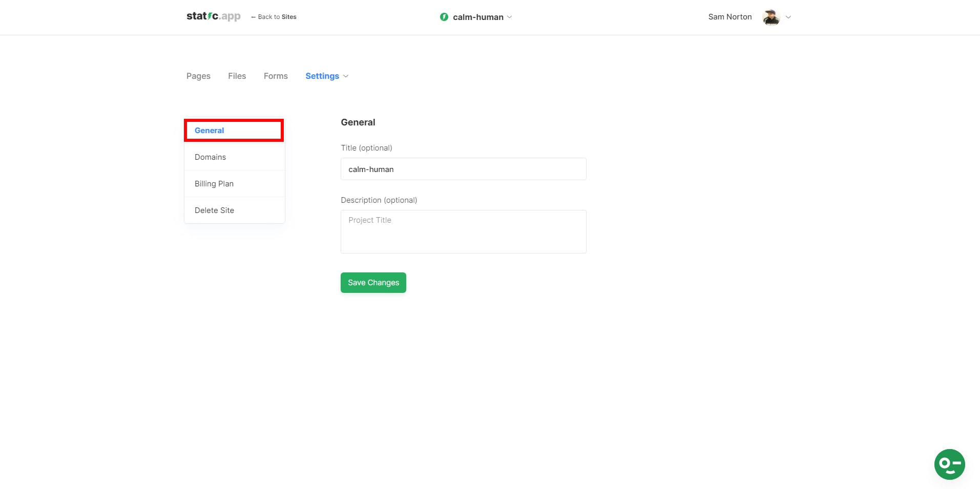Viewport: 980px width, 489px height.
Task: Follow the Back to Sites link
Action: click(277, 16)
